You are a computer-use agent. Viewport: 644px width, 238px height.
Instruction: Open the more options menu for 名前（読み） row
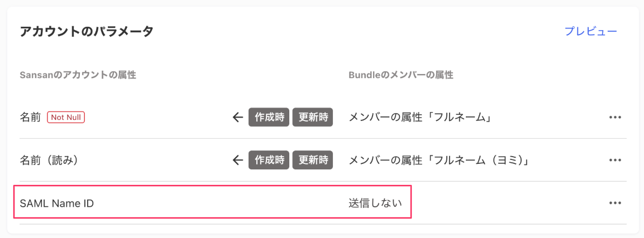pyautogui.click(x=615, y=160)
